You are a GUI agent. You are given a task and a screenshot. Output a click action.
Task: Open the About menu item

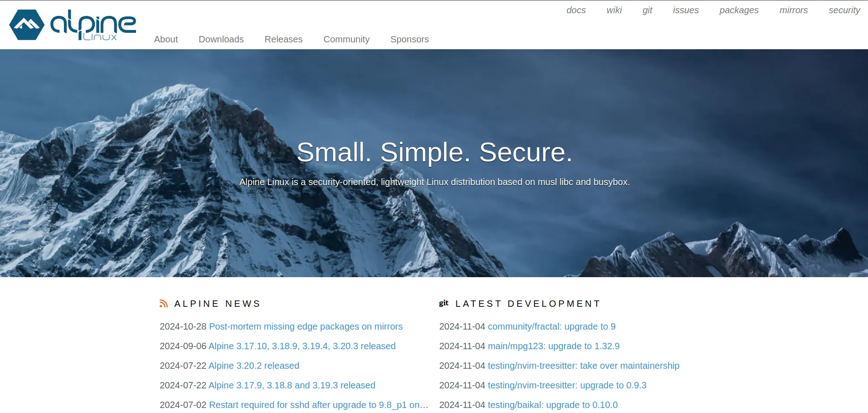point(166,39)
